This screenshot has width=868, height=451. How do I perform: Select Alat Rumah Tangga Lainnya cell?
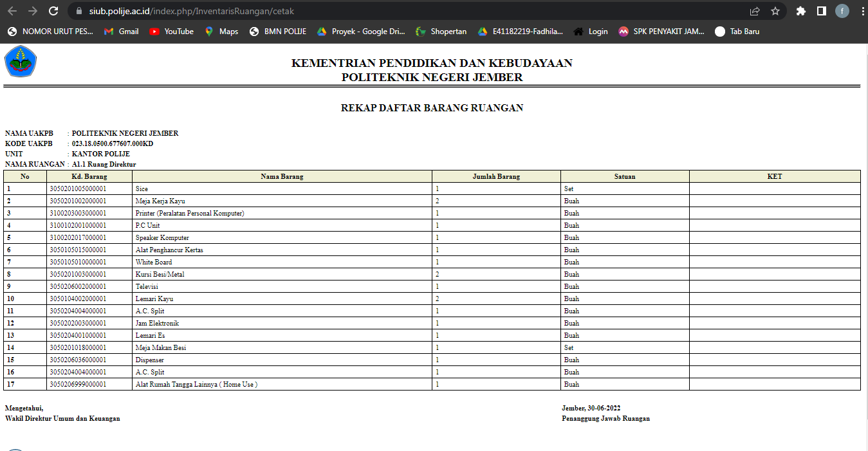click(282, 384)
